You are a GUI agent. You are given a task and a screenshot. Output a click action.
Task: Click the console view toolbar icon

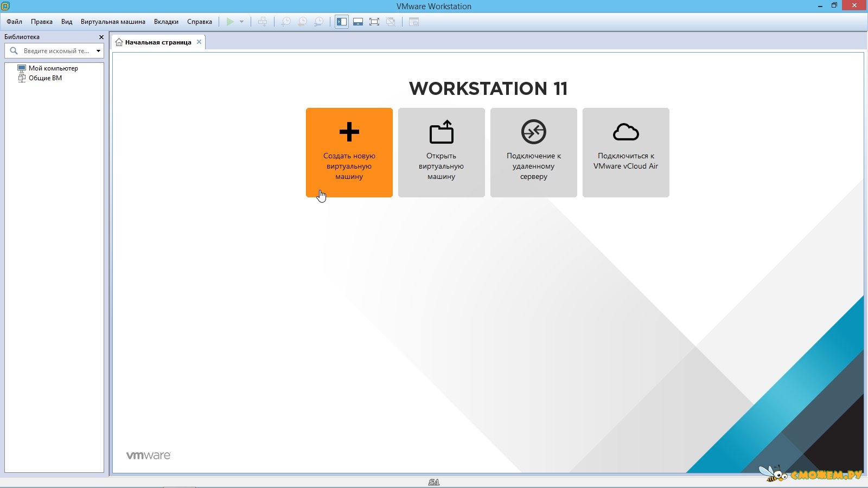point(414,22)
